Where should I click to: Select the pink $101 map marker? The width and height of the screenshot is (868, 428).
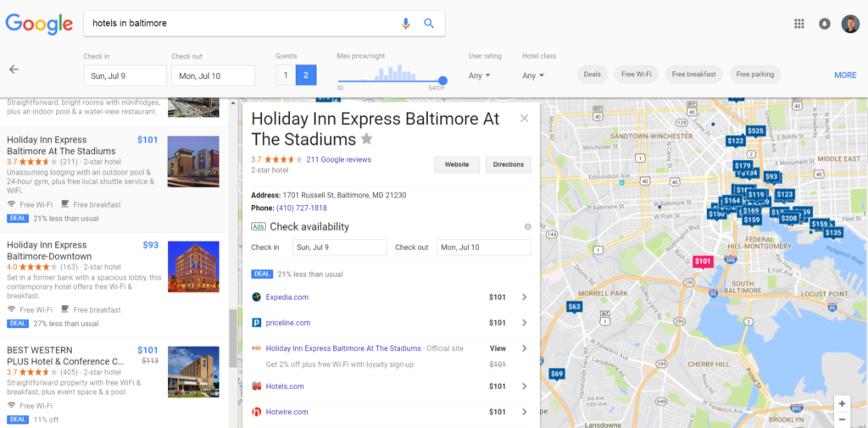click(x=703, y=261)
